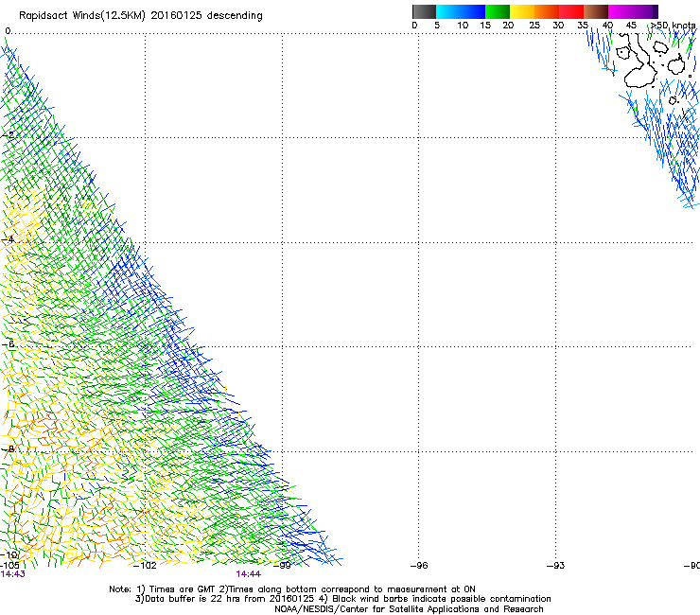The image size is (700, 615).
Task: Click the legend label '45'
Action: click(631, 26)
